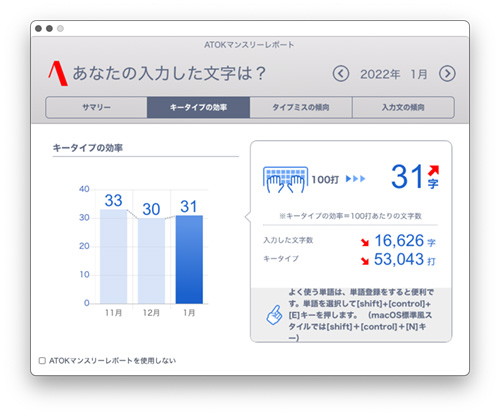
Task: Click the keyboard typing hands icon
Action: [x=285, y=180]
